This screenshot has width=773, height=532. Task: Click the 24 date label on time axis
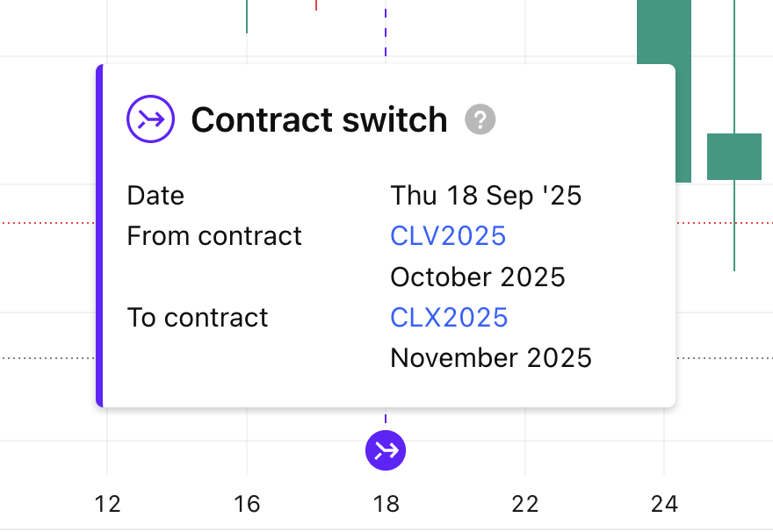point(664,504)
